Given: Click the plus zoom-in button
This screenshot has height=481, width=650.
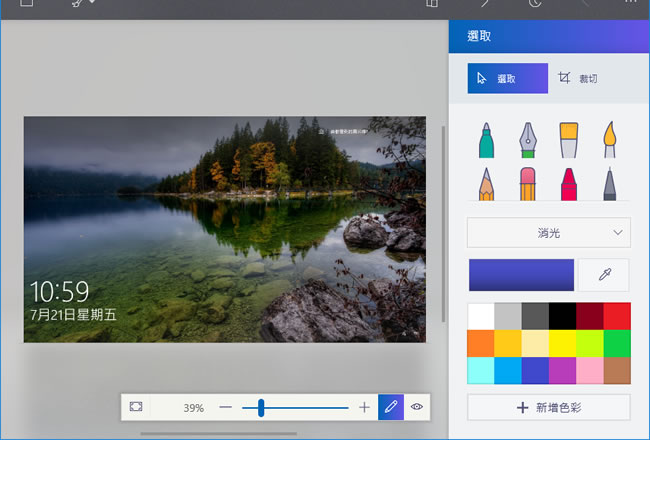Looking at the screenshot, I should click(364, 408).
